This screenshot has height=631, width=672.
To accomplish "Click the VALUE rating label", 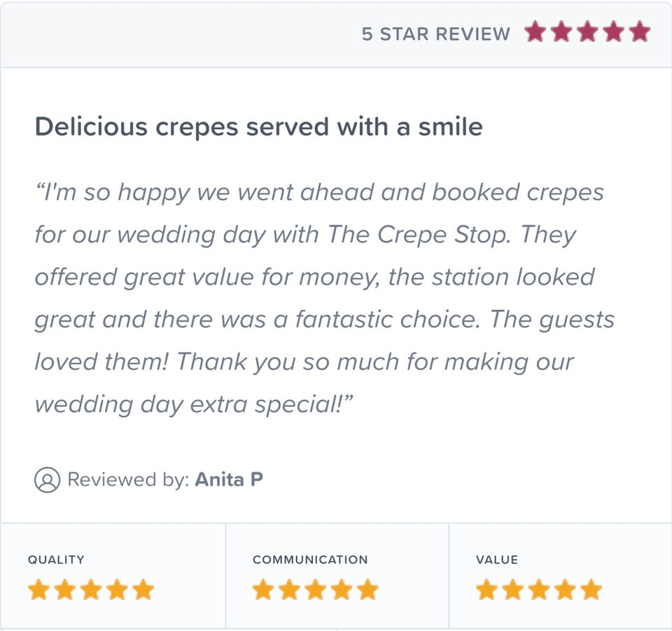I will click(497, 560).
